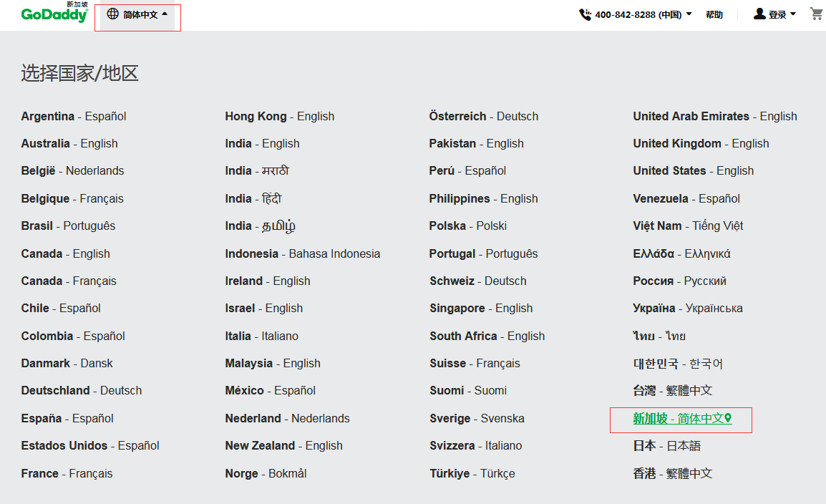Screen dimensions: 826x504
Task: Choose Deutschland - Deutsch region
Action: (82, 390)
